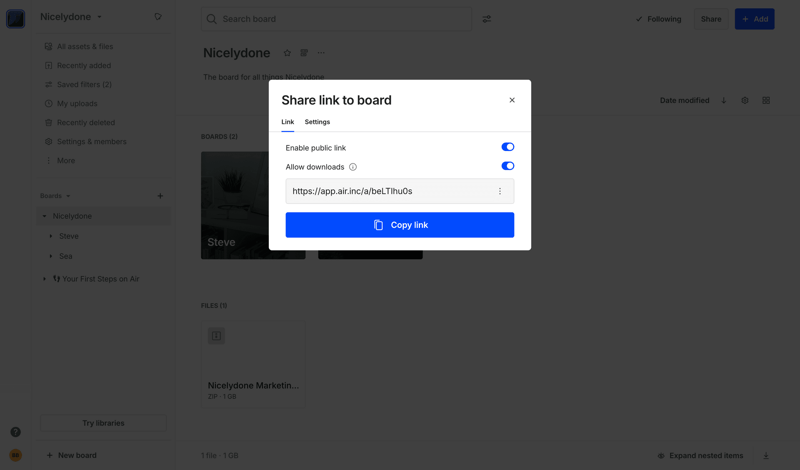Screen dimensions: 800x470
Task: Click the BOARDS (2) section header
Action: [219, 137]
